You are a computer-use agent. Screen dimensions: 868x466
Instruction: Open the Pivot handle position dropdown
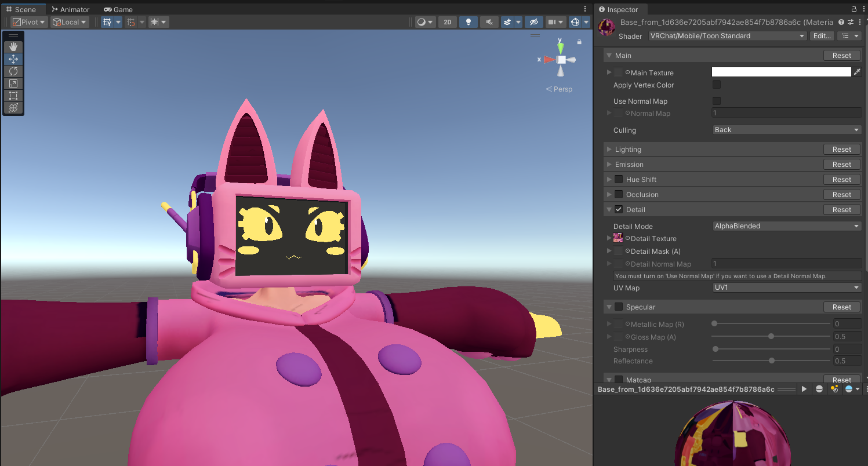[28, 22]
